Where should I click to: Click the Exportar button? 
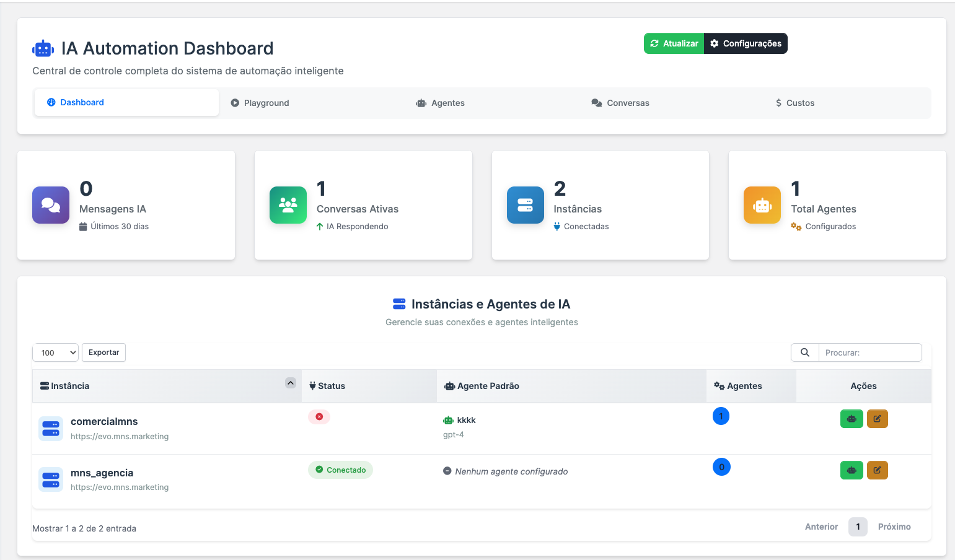[103, 352]
